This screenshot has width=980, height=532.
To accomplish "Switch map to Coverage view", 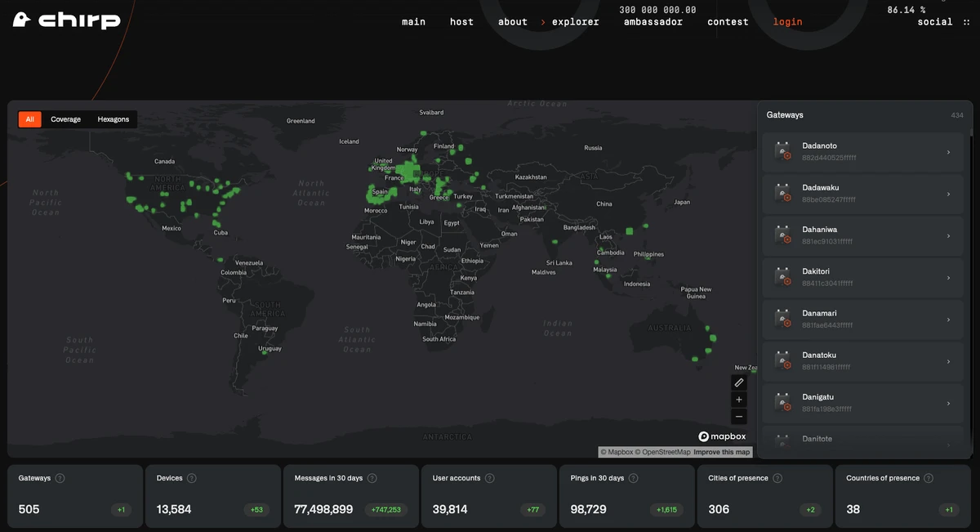I will pos(65,119).
